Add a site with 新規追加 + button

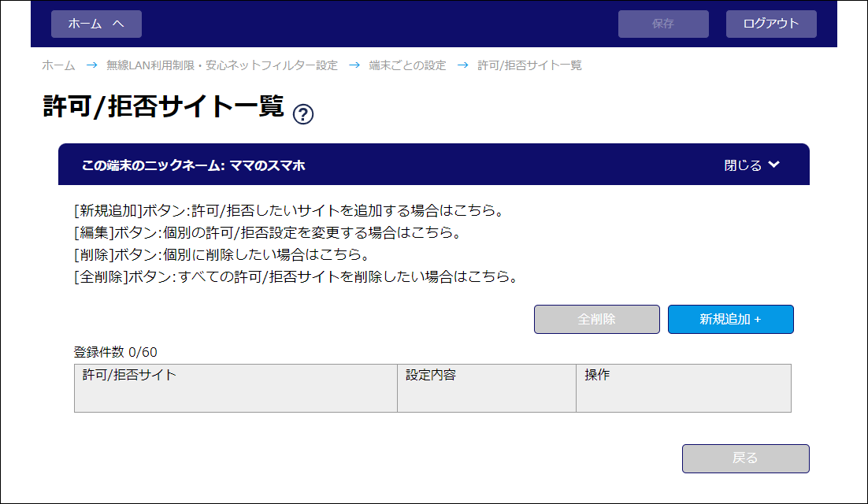point(730,320)
